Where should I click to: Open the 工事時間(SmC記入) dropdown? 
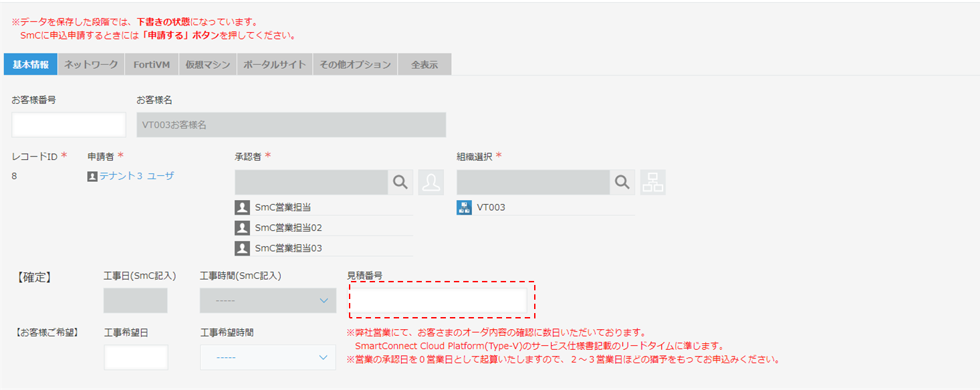coord(268,300)
